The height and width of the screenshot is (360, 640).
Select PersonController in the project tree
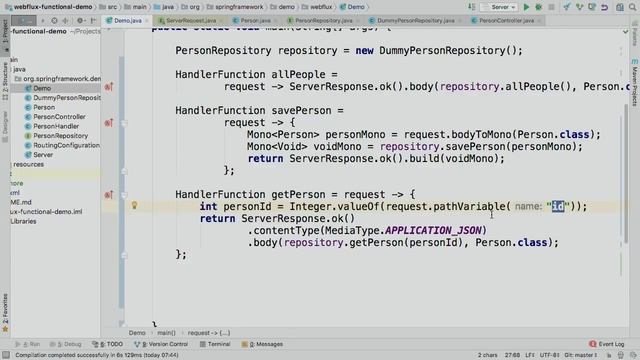55,117
